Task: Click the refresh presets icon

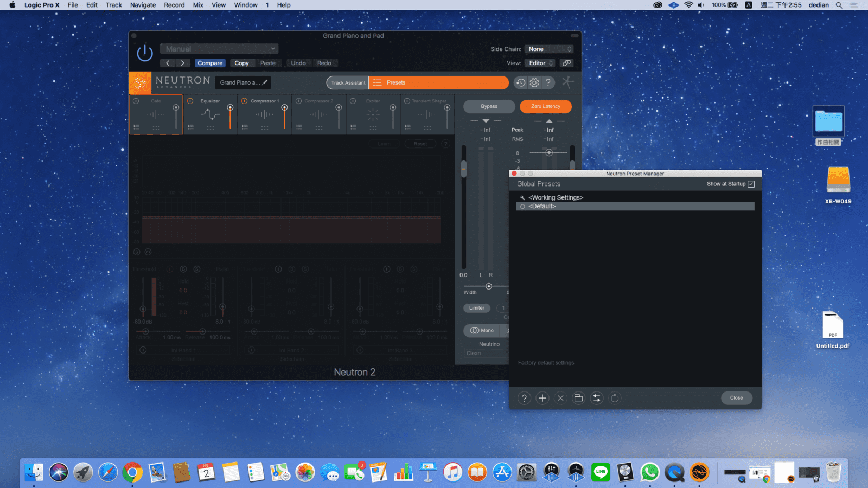Action: 615,398
